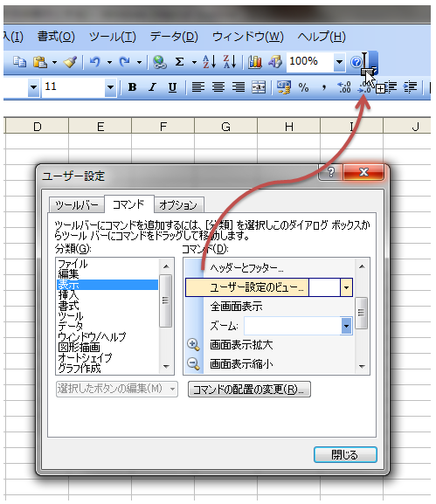Toggle Bold formatting button
The height and width of the screenshot is (504, 436).
[132, 87]
